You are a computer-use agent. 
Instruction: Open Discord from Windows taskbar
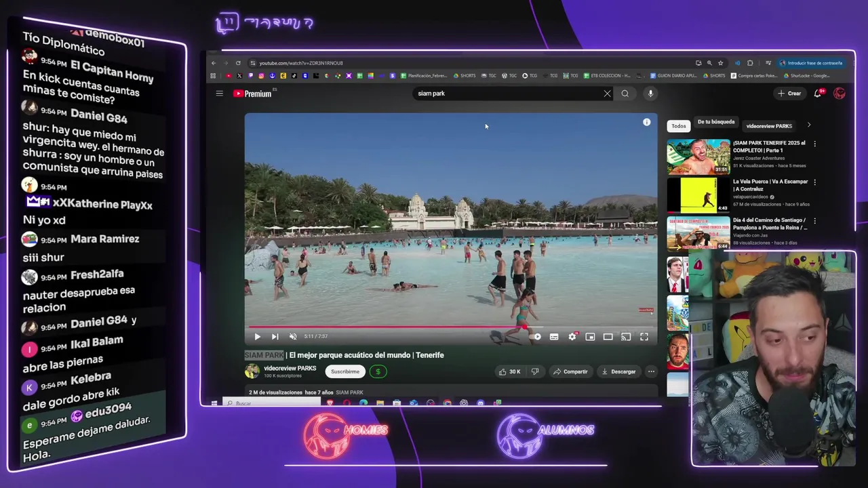(481, 403)
